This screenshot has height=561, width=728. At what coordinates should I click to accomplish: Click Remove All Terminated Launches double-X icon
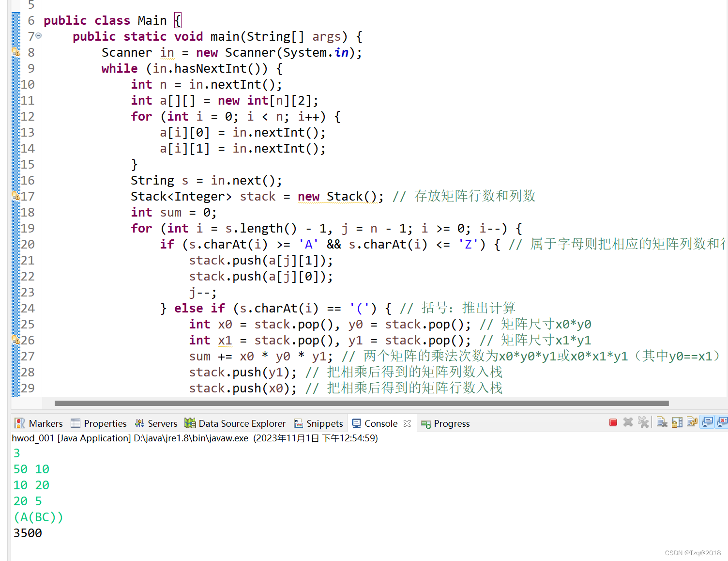click(x=643, y=422)
